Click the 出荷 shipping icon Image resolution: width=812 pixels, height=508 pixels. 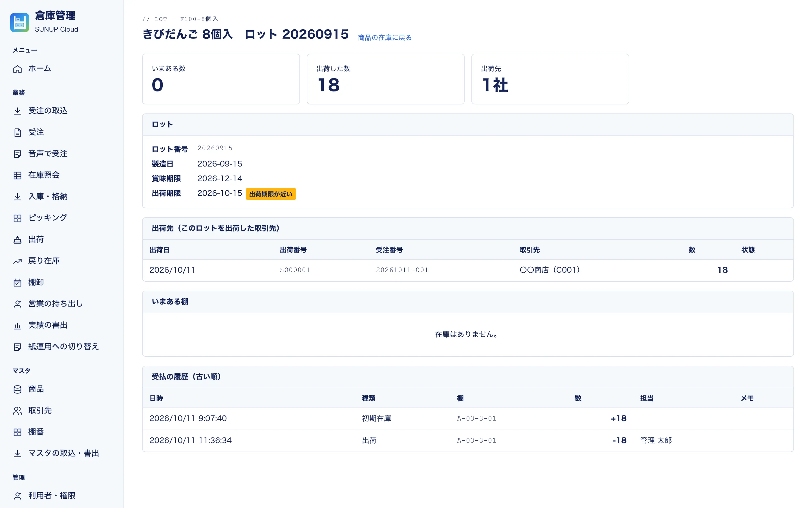coord(17,240)
